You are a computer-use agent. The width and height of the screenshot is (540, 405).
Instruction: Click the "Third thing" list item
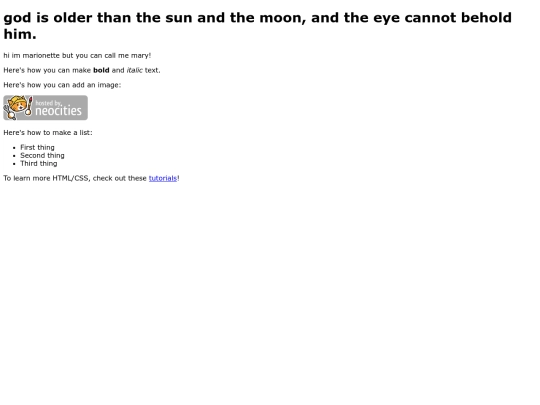39,163
